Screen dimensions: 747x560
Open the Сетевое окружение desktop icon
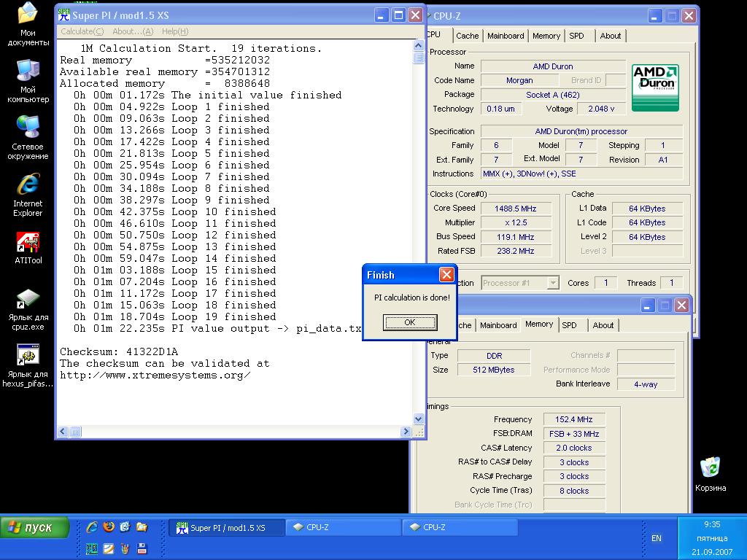point(28,138)
